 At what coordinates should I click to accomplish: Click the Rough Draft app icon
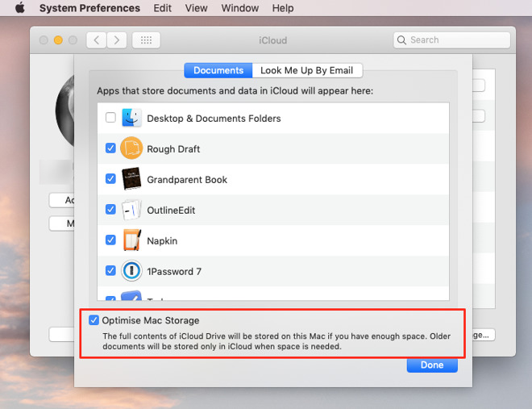tap(131, 148)
